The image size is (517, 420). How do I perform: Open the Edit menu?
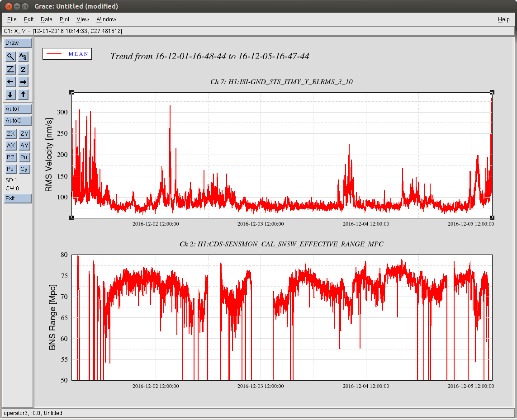(x=28, y=19)
